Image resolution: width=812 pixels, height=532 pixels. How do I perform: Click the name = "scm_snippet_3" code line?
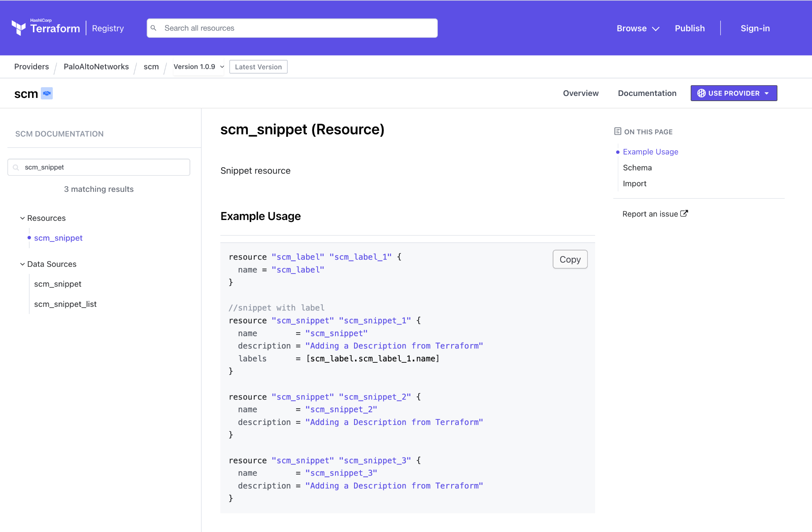click(x=308, y=473)
